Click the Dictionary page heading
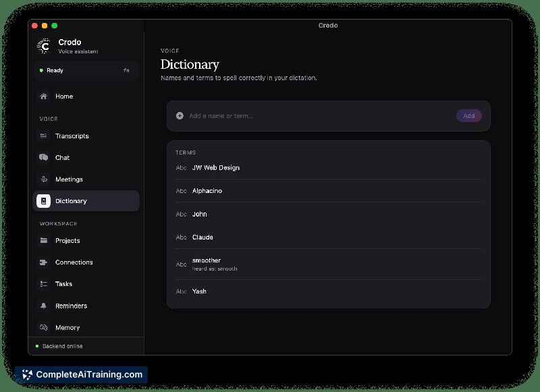This screenshot has width=540, height=392. (x=190, y=64)
